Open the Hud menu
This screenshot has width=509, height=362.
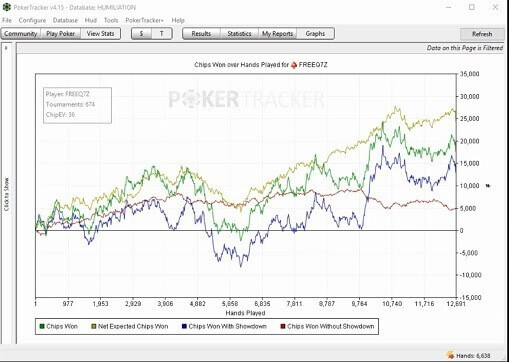pyautogui.click(x=91, y=20)
